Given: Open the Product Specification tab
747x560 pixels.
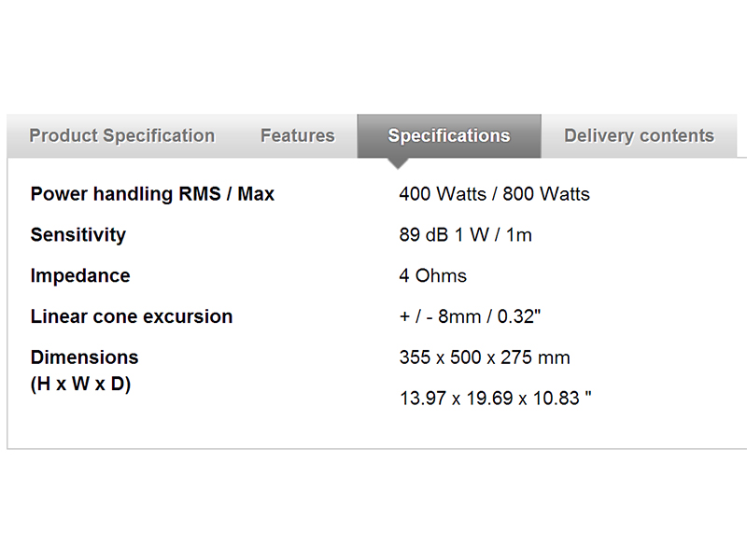Looking at the screenshot, I should coord(121,136).
